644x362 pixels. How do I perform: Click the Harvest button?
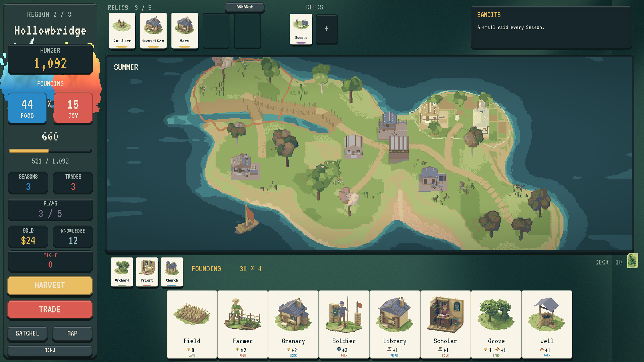(x=50, y=286)
